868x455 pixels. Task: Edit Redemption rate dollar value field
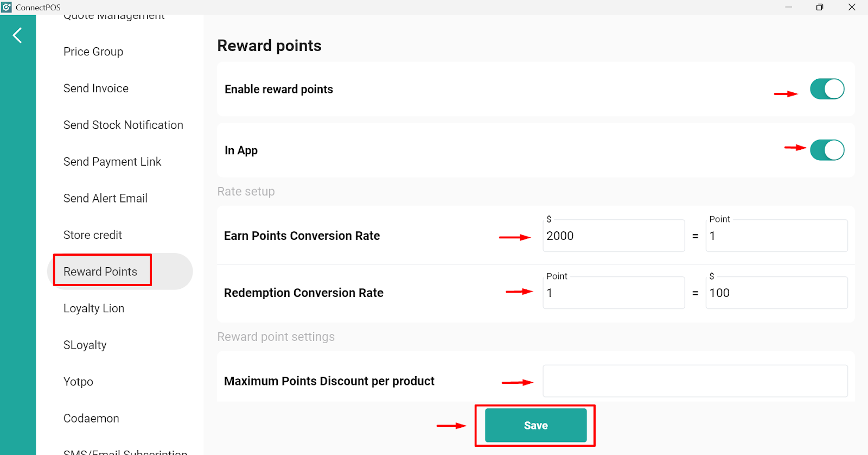pyautogui.click(x=776, y=293)
